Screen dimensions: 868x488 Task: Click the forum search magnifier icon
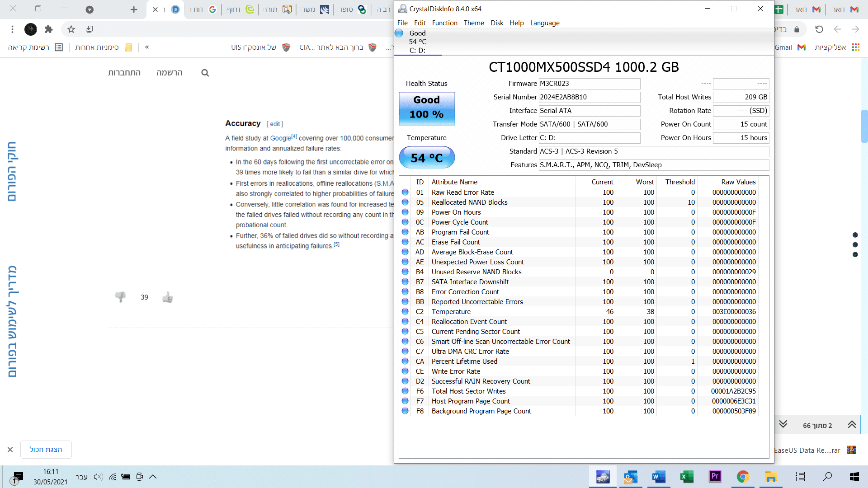point(205,73)
